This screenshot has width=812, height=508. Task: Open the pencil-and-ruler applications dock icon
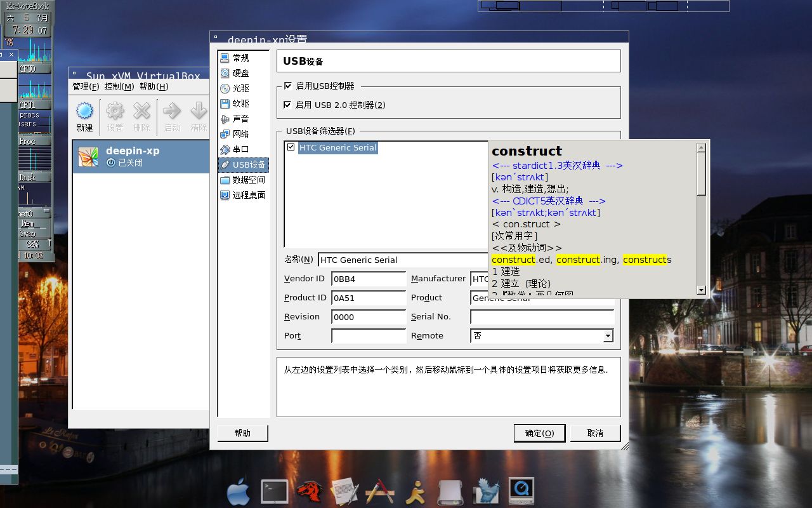click(x=381, y=491)
